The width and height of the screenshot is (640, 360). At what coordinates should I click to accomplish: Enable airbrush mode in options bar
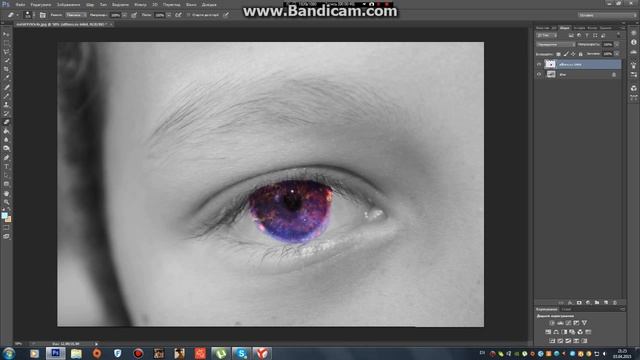point(178,15)
